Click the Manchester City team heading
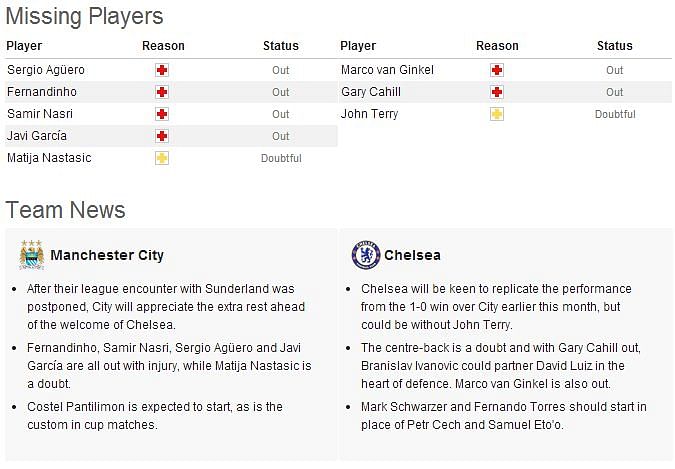 click(x=107, y=255)
